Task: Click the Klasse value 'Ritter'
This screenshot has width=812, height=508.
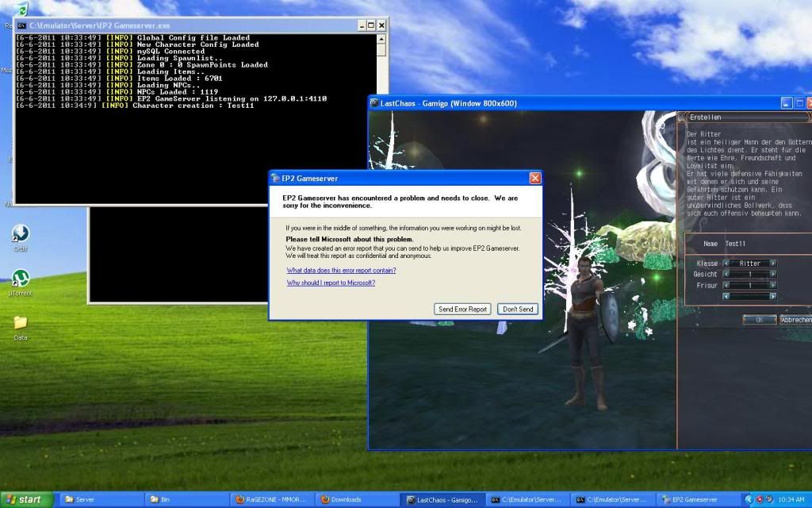Action: tap(750, 264)
